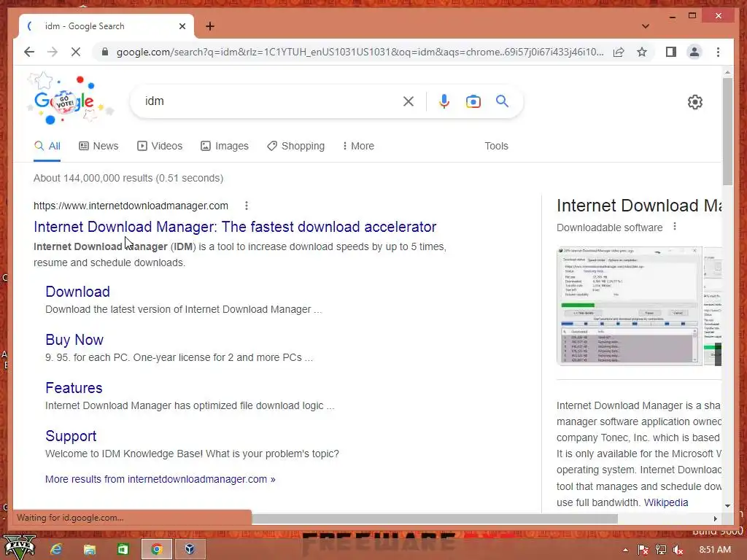747x560 pixels.
Task: Open the green store taskbar app
Action: (x=123, y=549)
